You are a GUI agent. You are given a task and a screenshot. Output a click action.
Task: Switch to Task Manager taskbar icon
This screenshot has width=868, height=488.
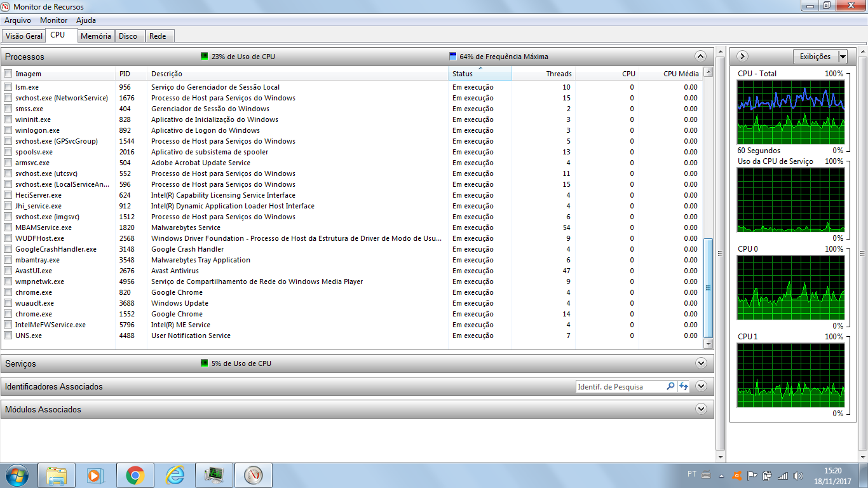point(214,475)
